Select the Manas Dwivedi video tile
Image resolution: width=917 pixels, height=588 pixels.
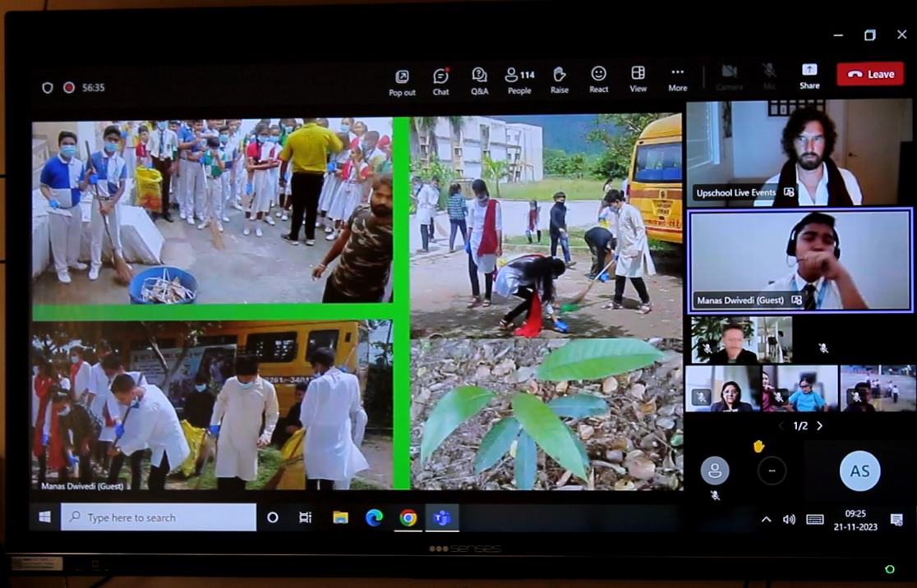point(799,260)
